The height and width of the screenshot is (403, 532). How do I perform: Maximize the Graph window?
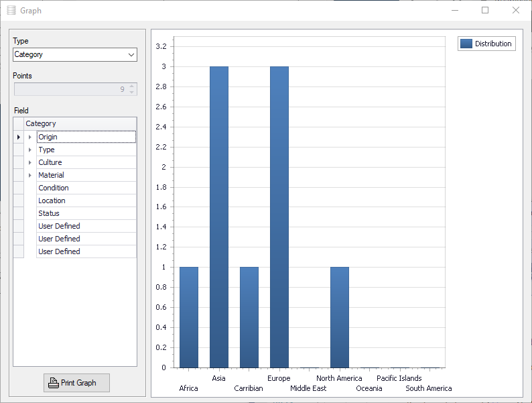(485, 10)
